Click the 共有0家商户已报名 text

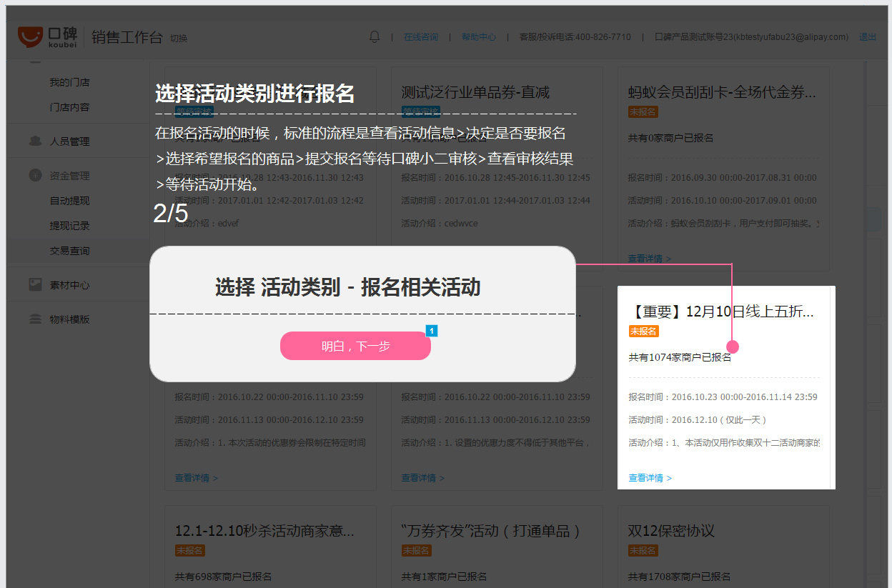point(670,138)
